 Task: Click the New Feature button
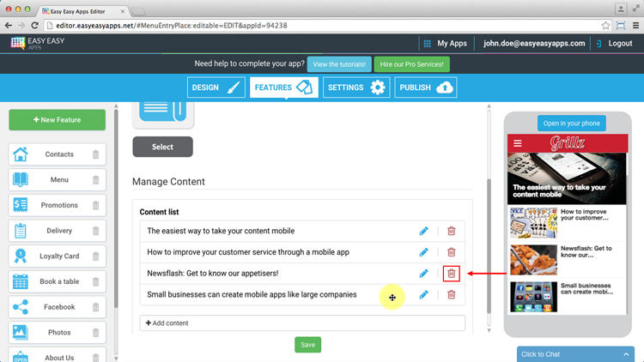click(x=58, y=120)
